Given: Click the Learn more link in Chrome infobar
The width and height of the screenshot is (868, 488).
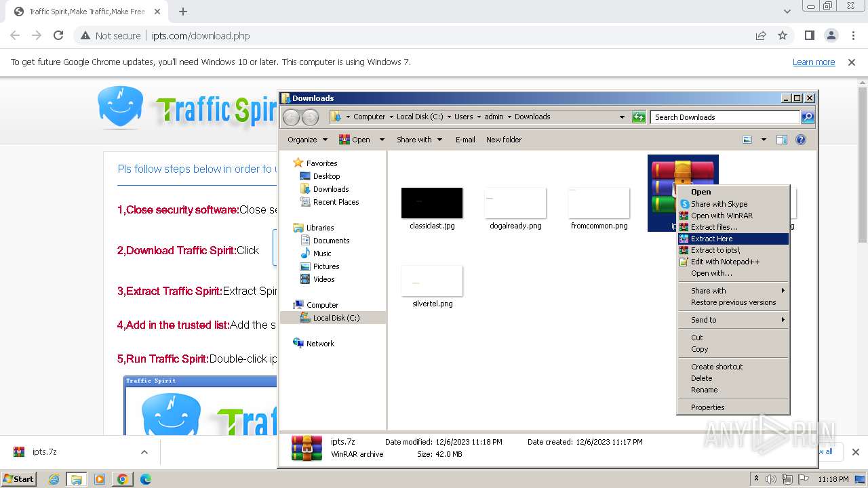Looking at the screenshot, I should [x=814, y=62].
